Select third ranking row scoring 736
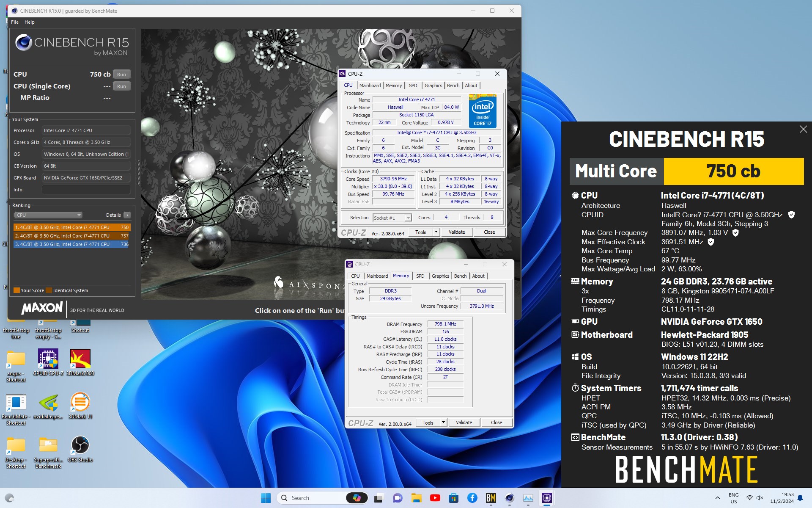Viewport: 812px width, 508px height. pyautogui.click(x=72, y=244)
